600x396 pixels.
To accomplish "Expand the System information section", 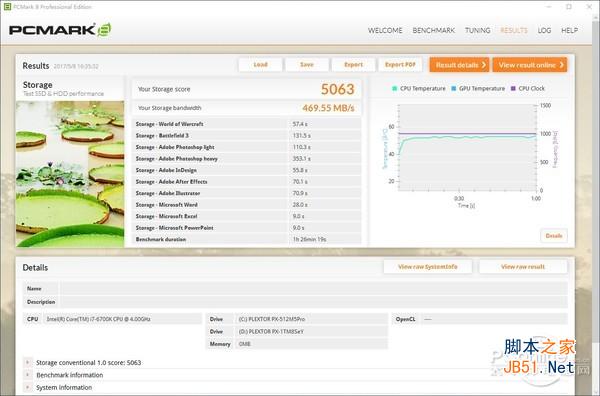I will pyautogui.click(x=27, y=387).
